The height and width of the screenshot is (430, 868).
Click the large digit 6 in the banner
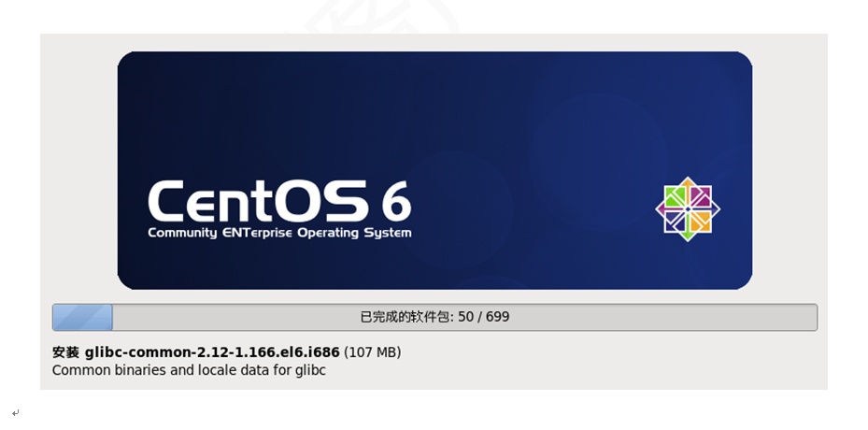[x=396, y=201]
